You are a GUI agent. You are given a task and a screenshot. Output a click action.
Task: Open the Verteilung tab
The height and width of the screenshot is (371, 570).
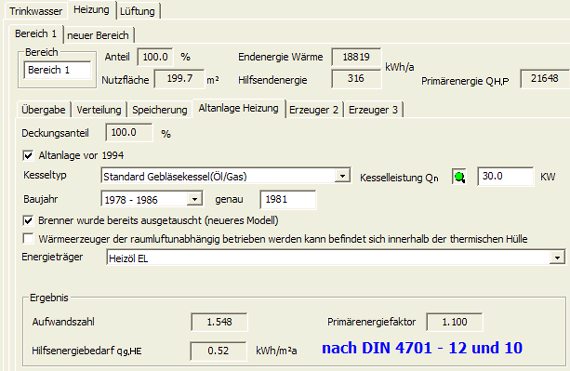(x=99, y=110)
